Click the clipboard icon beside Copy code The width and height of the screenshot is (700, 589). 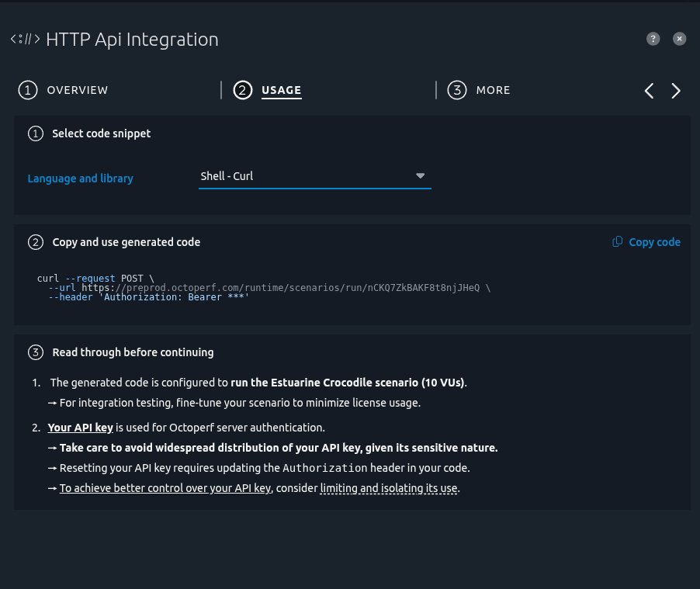(x=618, y=242)
